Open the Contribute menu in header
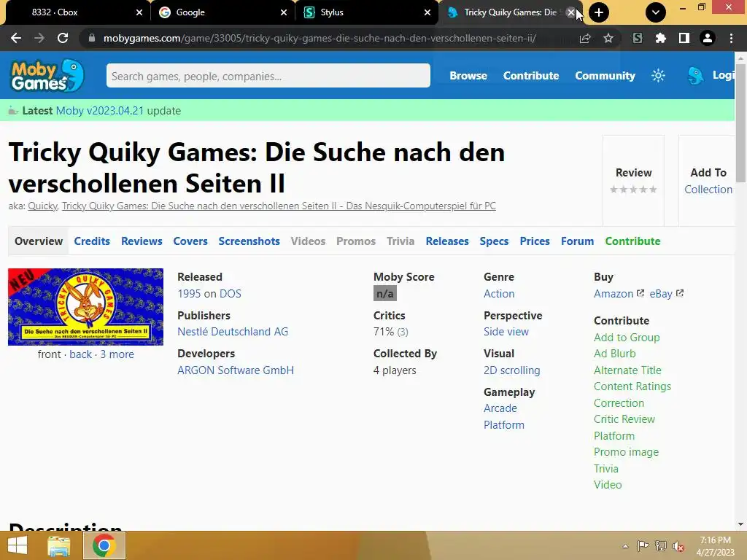The width and height of the screenshot is (747, 560). 531,76
